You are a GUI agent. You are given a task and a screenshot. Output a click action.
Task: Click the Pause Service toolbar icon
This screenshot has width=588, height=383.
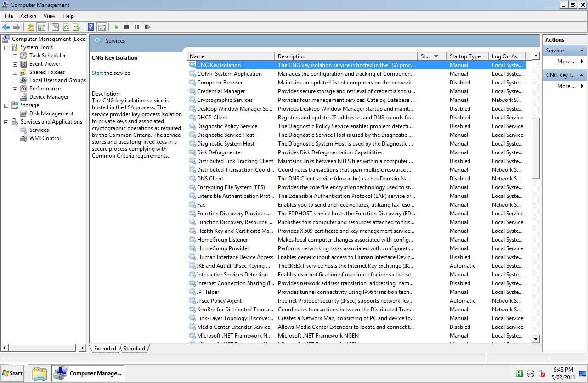(x=137, y=27)
